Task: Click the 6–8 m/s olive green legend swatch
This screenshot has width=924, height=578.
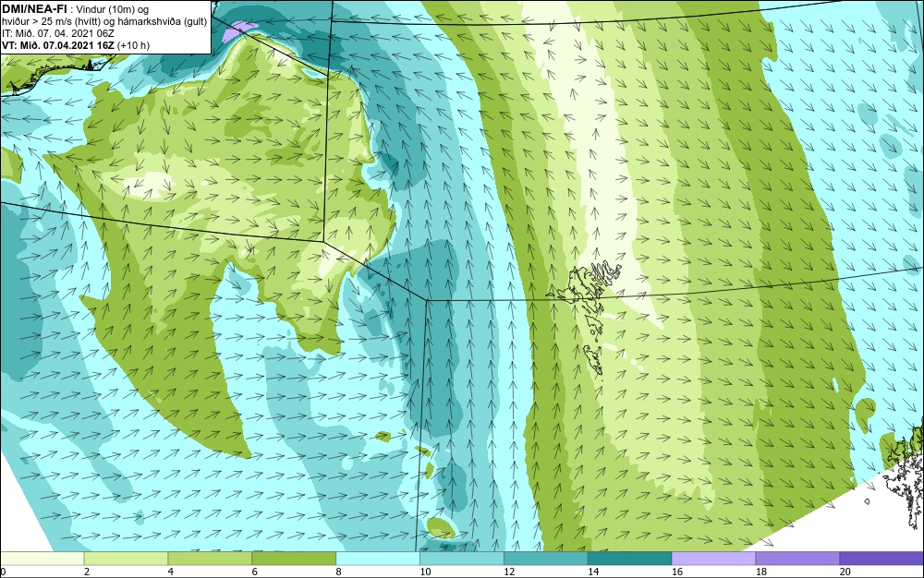Action: pos(294,559)
